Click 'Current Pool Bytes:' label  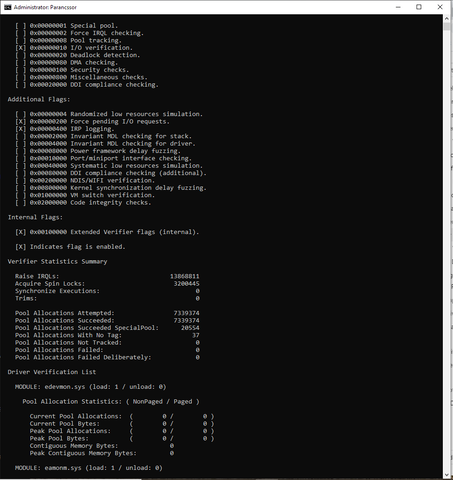pos(65,423)
